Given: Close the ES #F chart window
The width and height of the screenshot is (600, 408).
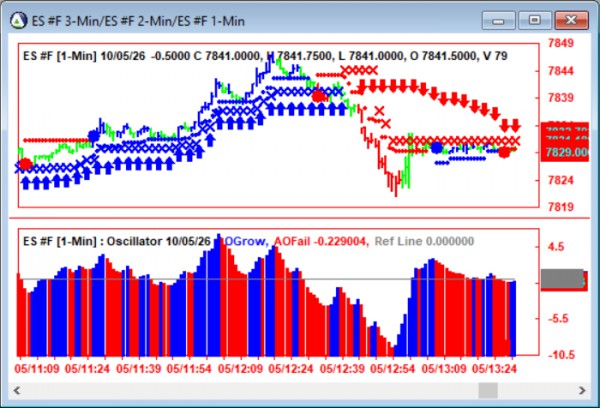Looking at the screenshot, I should coord(571,20).
